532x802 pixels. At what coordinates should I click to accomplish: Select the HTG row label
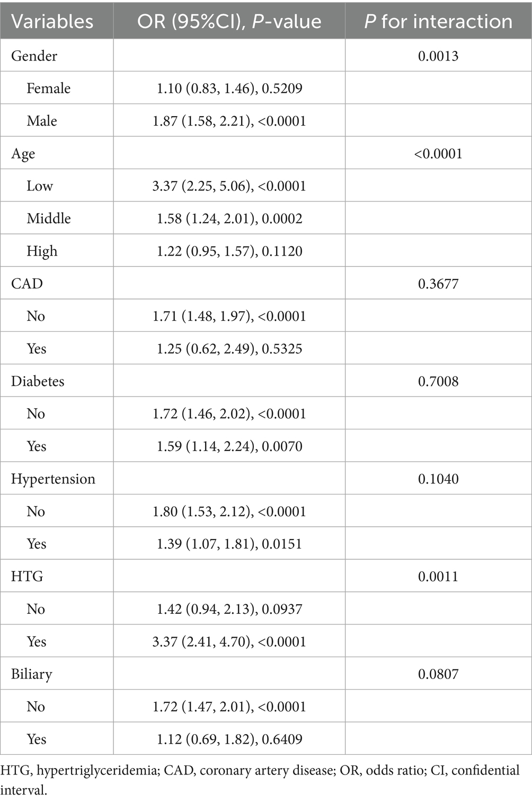click(27, 576)
